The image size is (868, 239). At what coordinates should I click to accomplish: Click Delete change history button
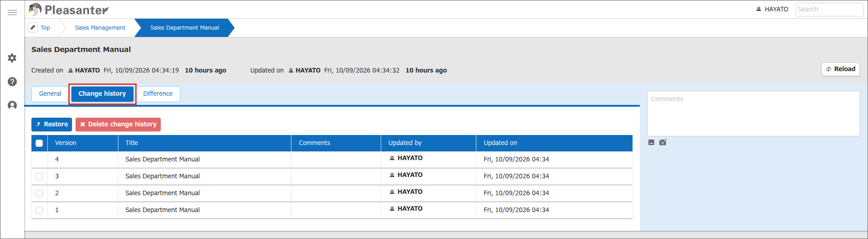118,124
